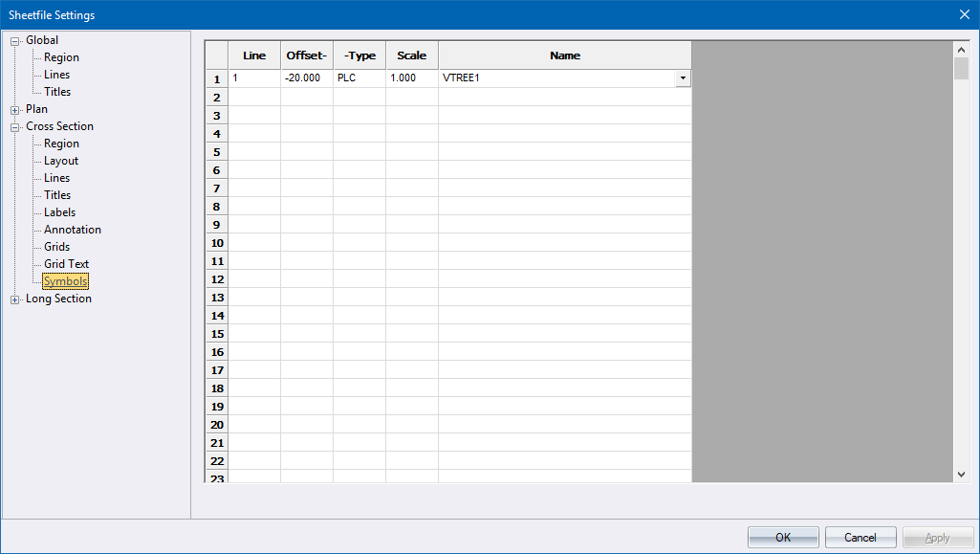Expand the Plan tree node
Image resolution: width=980 pixels, height=554 pixels.
click(15, 110)
